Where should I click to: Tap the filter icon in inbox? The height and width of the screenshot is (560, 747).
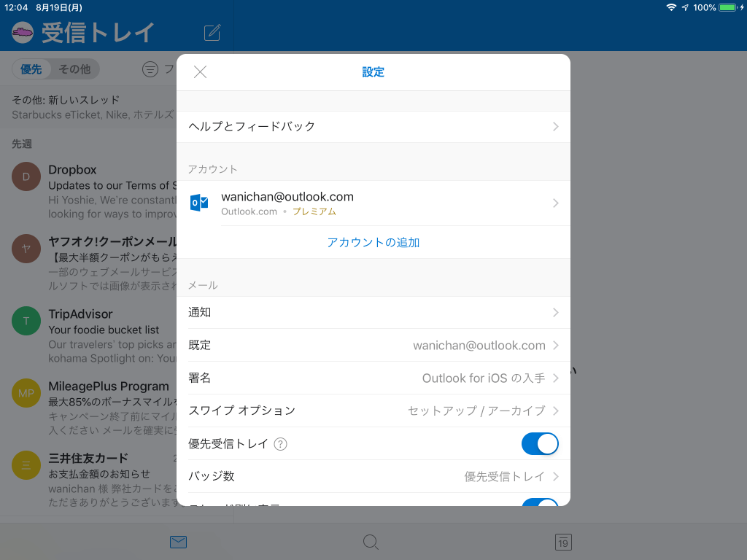[150, 69]
